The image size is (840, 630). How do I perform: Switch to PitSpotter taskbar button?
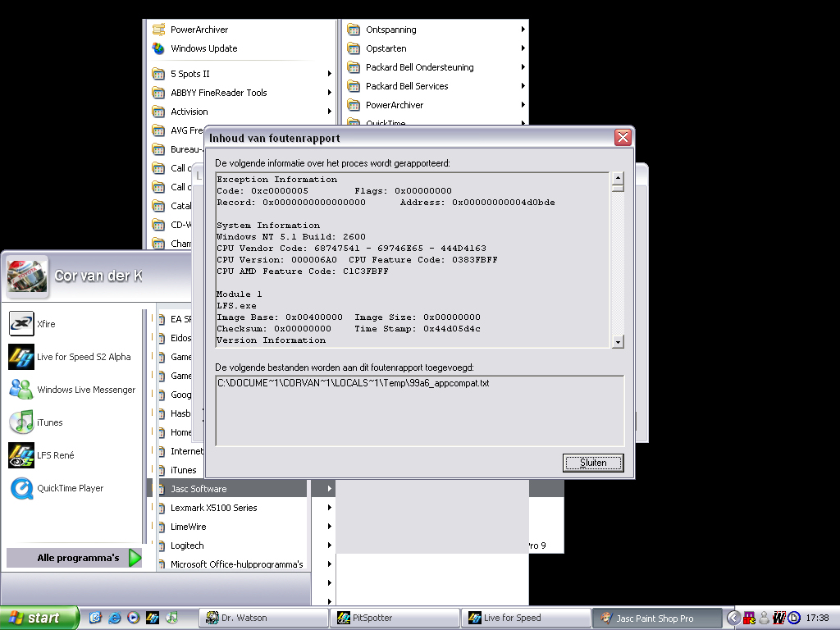coord(395,618)
